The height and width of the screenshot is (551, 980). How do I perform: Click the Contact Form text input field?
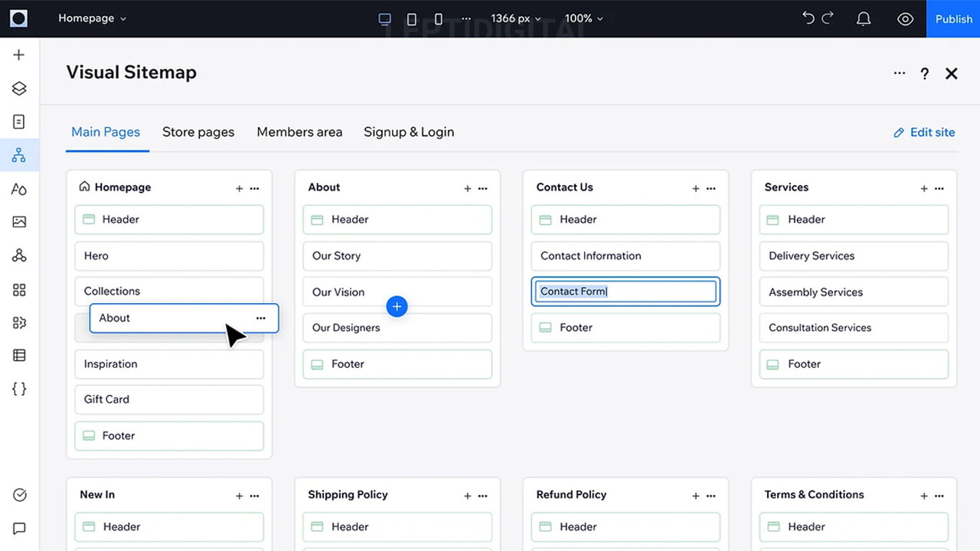click(x=626, y=292)
